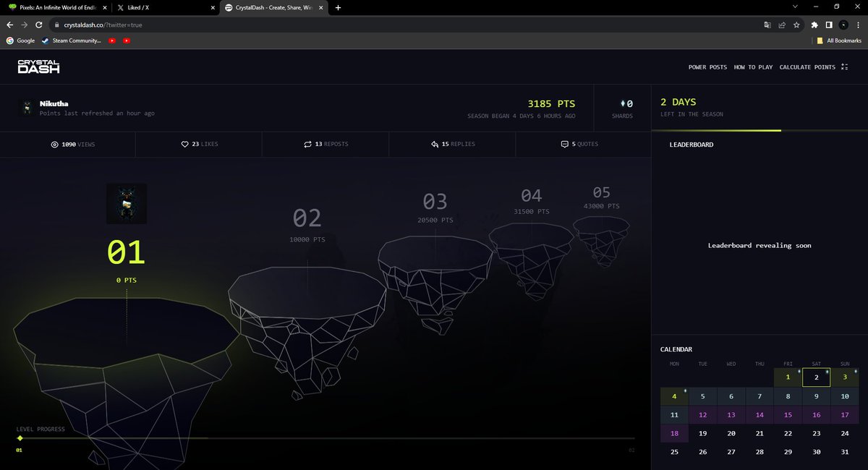Select Saturday the 2nd on the calendar

point(816,377)
